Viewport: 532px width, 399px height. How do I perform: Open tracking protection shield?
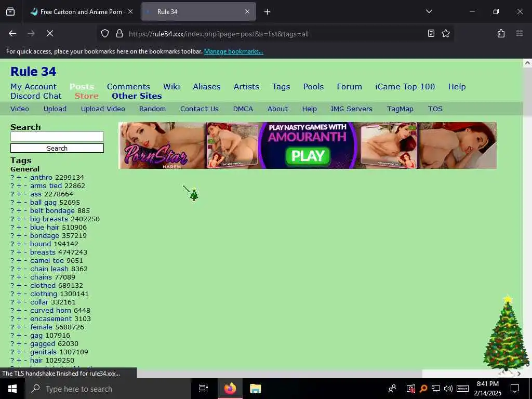pyautogui.click(x=105, y=33)
